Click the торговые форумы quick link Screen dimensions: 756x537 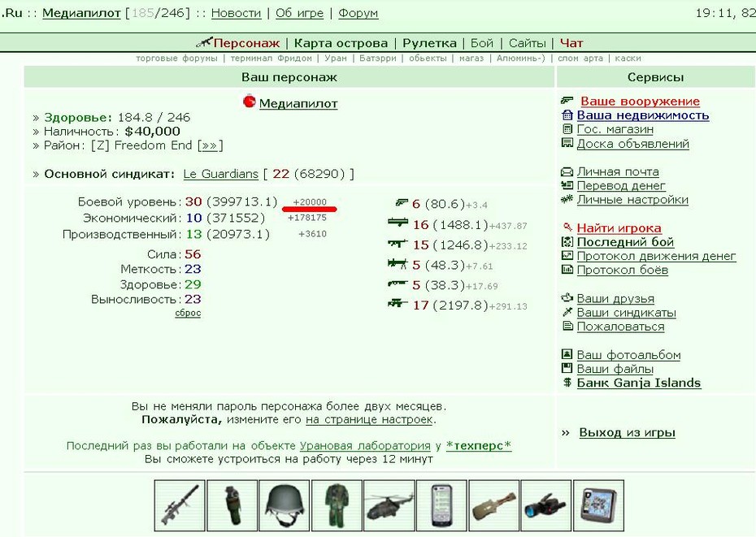pos(177,58)
